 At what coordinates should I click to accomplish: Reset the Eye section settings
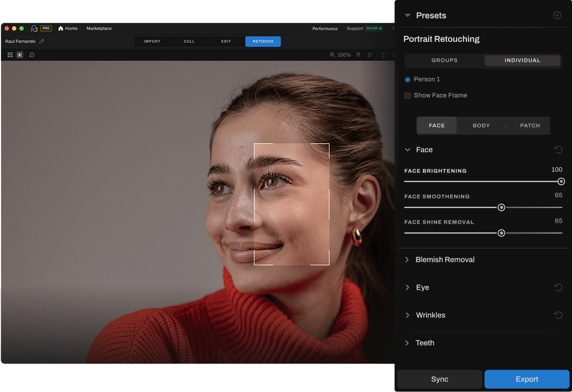(x=558, y=287)
